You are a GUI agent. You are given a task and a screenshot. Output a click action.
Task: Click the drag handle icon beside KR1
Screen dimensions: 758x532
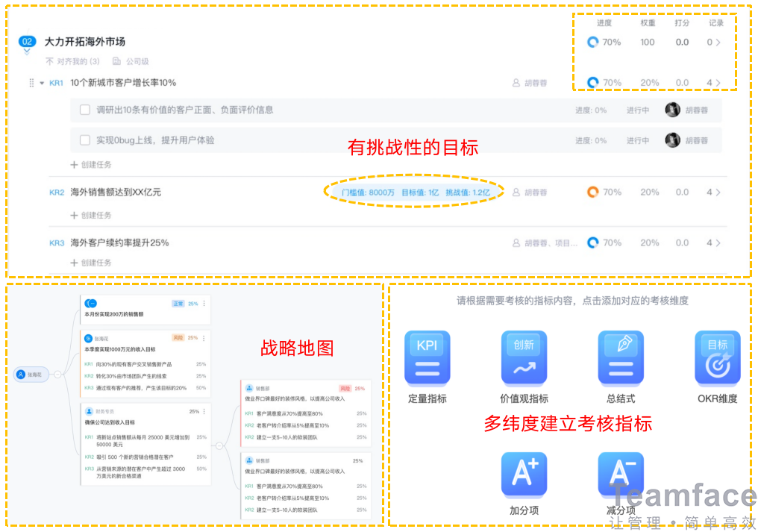31,82
